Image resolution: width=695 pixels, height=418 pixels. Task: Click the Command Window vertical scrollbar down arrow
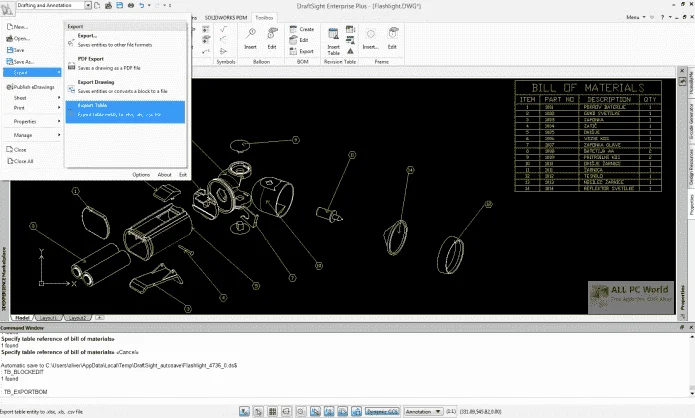pyautogui.click(x=691, y=393)
